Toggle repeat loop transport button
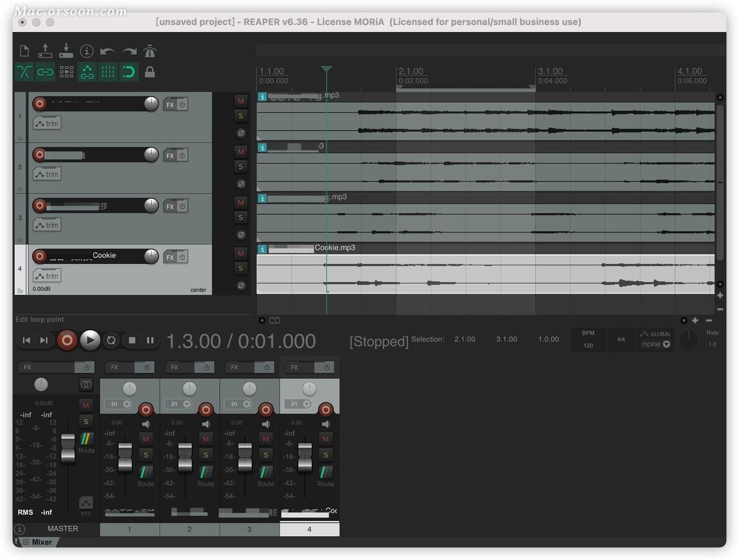The height and width of the screenshot is (560, 739). tap(111, 340)
